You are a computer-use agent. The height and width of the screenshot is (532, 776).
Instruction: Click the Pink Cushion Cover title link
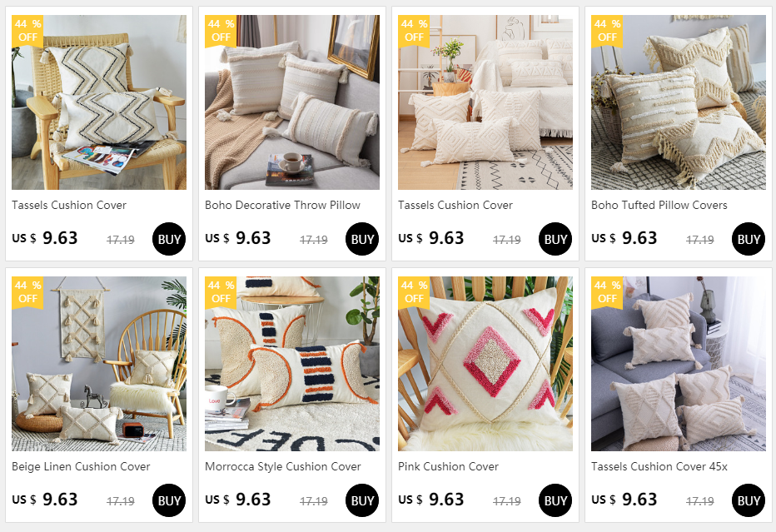[449, 467]
